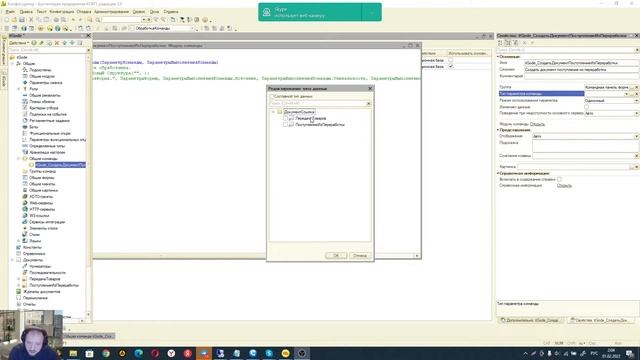Click red X Delete icon in configuration tree toolbar

coord(57,43)
